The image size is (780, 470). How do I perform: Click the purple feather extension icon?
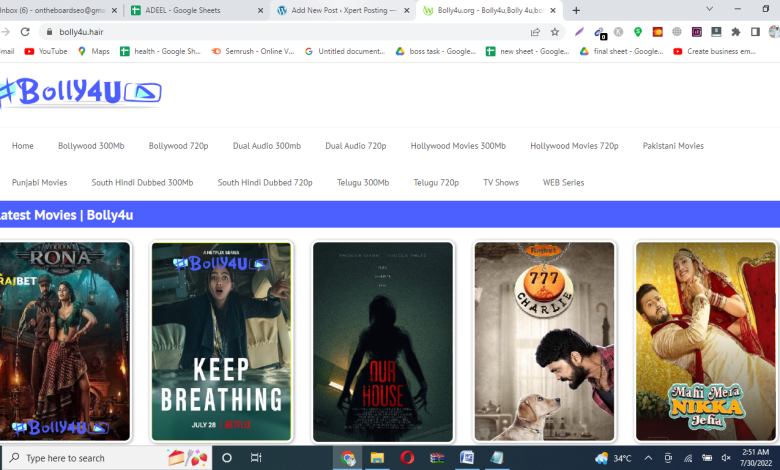coord(579,32)
